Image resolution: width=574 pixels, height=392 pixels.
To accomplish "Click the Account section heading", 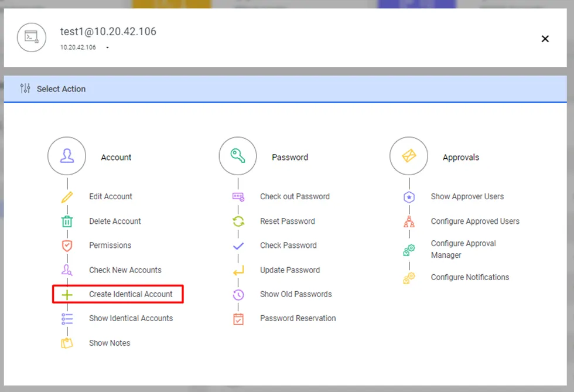I will 116,158.
